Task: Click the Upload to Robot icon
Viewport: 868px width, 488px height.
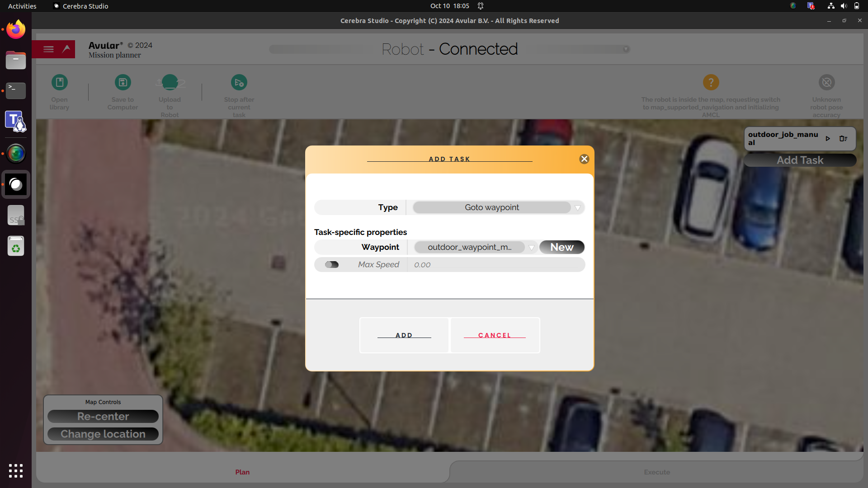Action: click(170, 82)
